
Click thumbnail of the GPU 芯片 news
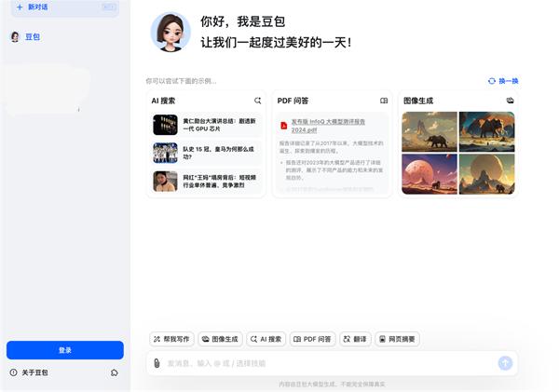tap(165, 125)
